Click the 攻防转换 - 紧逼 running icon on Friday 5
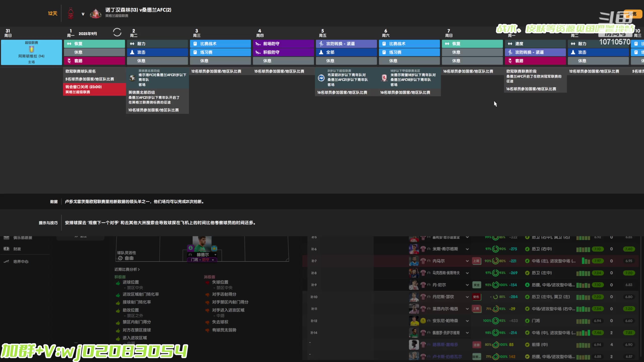644x362 pixels. [x=321, y=44]
